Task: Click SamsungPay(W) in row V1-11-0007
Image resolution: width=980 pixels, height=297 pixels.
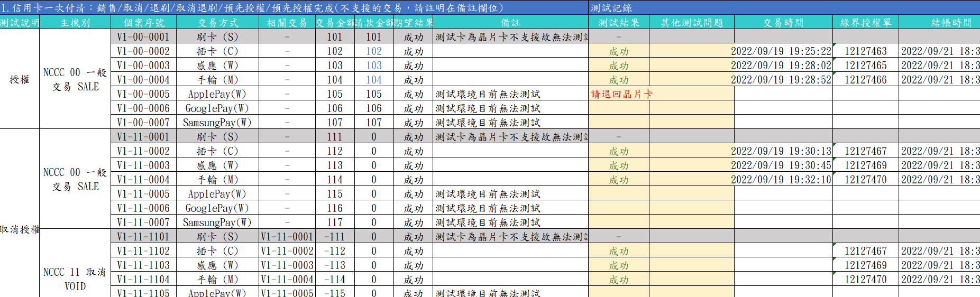Action: pyautogui.click(x=217, y=222)
